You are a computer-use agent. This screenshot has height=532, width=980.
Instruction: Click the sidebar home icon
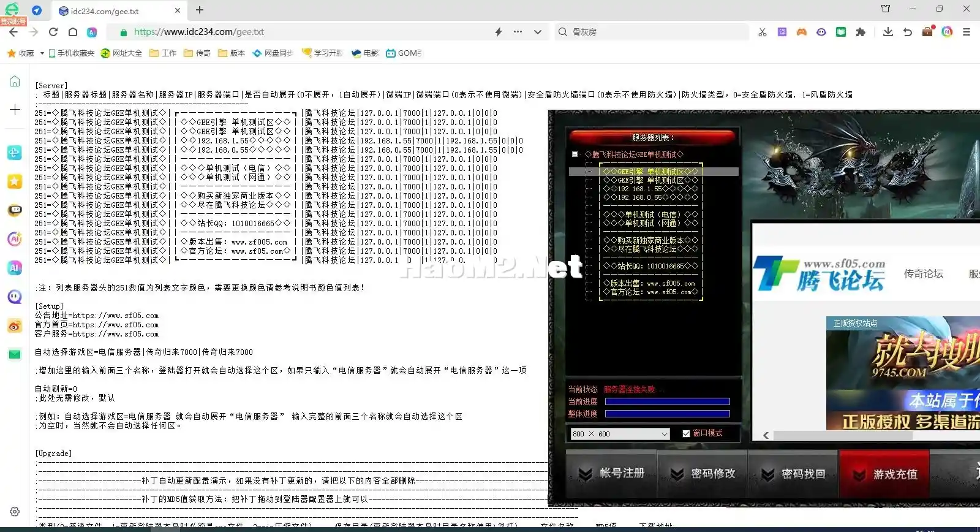(x=15, y=81)
